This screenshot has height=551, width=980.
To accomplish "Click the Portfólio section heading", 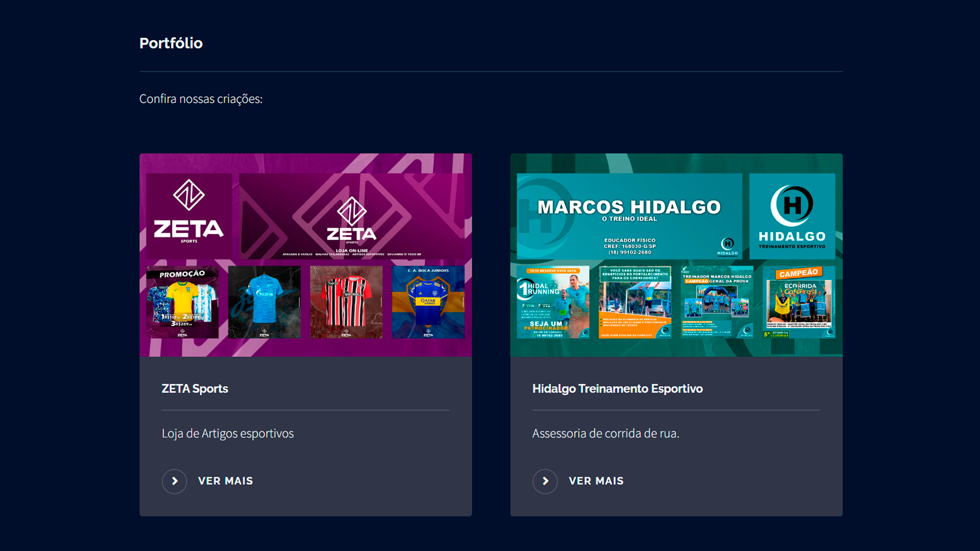I will 171,43.
